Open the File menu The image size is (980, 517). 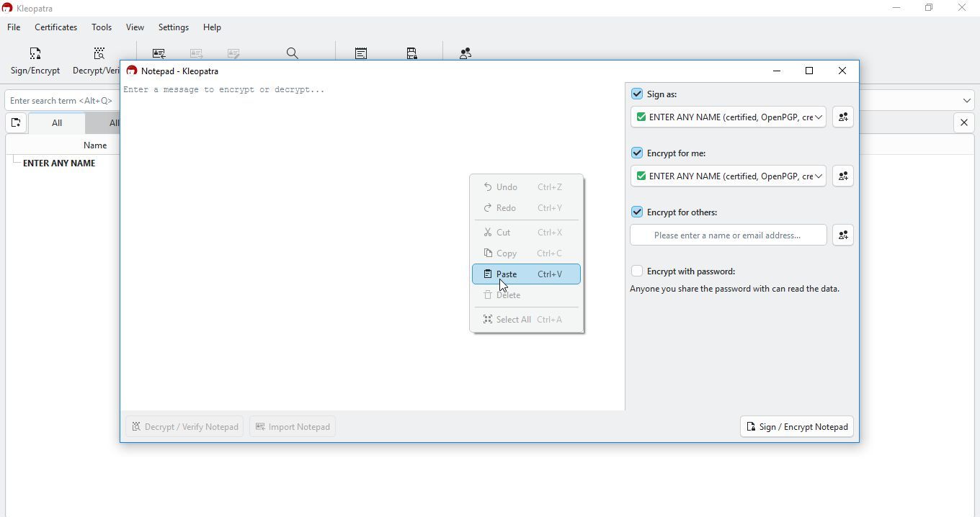[14, 27]
